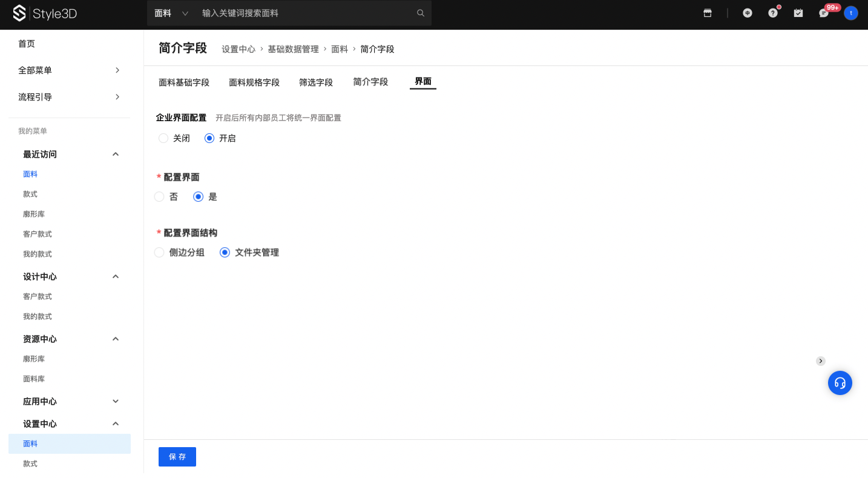Click the blue user avatar
Screen dimensions: 868x478
851,13
